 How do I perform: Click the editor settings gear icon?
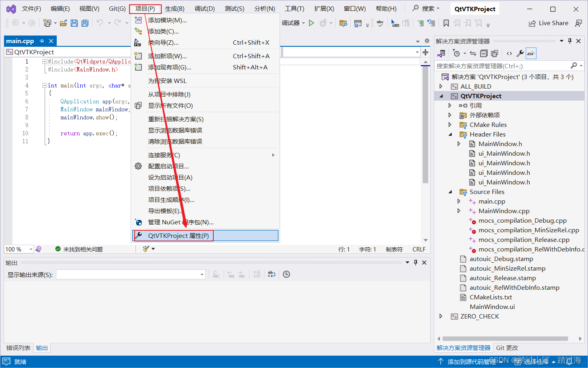point(427,41)
